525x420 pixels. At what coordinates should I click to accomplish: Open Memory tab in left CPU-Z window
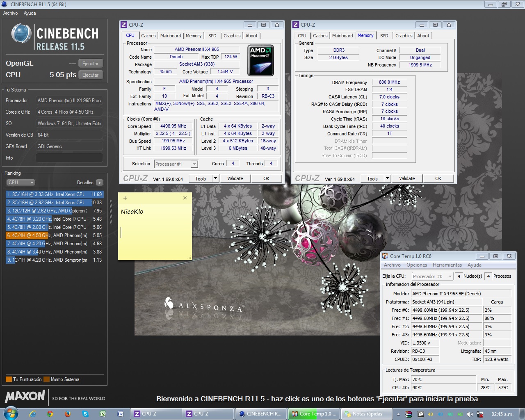(x=194, y=36)
